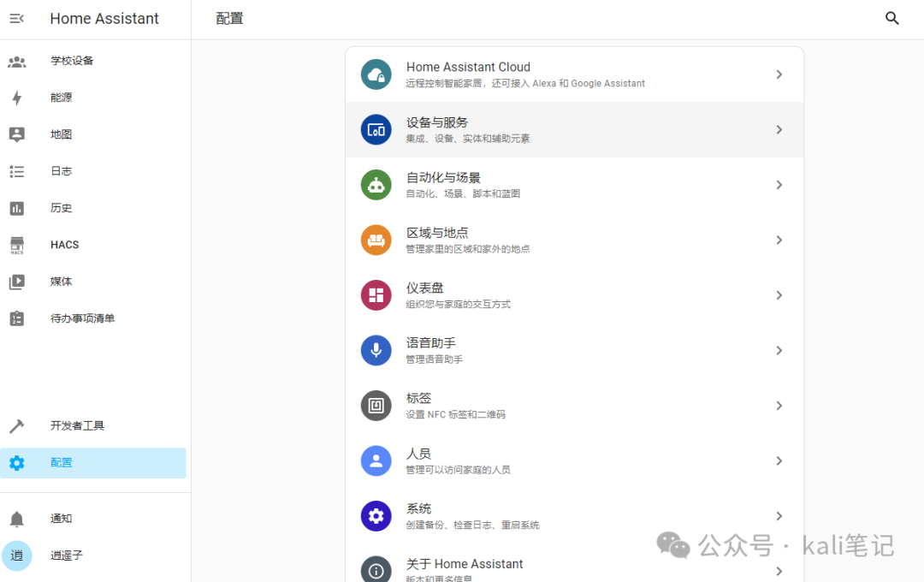Click the 配置 gear icon in sidebar
The width and height of the screenshot is (924, 582).
pyautogui.click(x=16, y=463)
